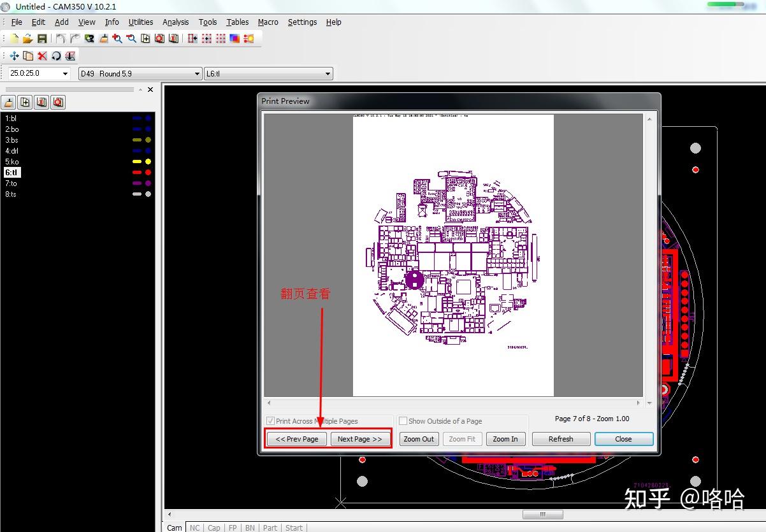Click the Open file folder icon
The height and width of the screenshot is (532, 766).
click(27, 39)
